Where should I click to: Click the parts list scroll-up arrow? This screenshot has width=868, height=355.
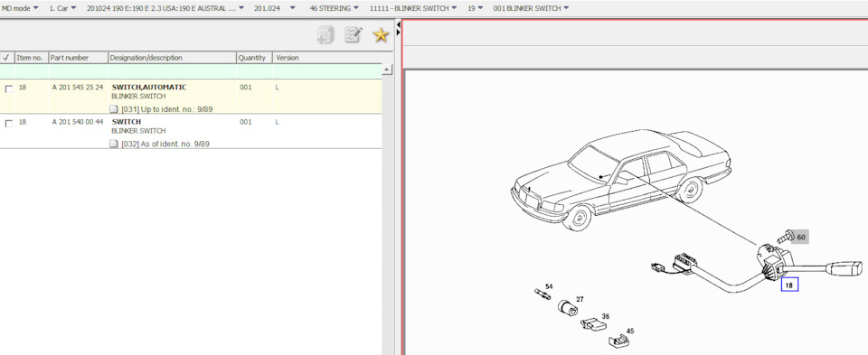(387, 70)
